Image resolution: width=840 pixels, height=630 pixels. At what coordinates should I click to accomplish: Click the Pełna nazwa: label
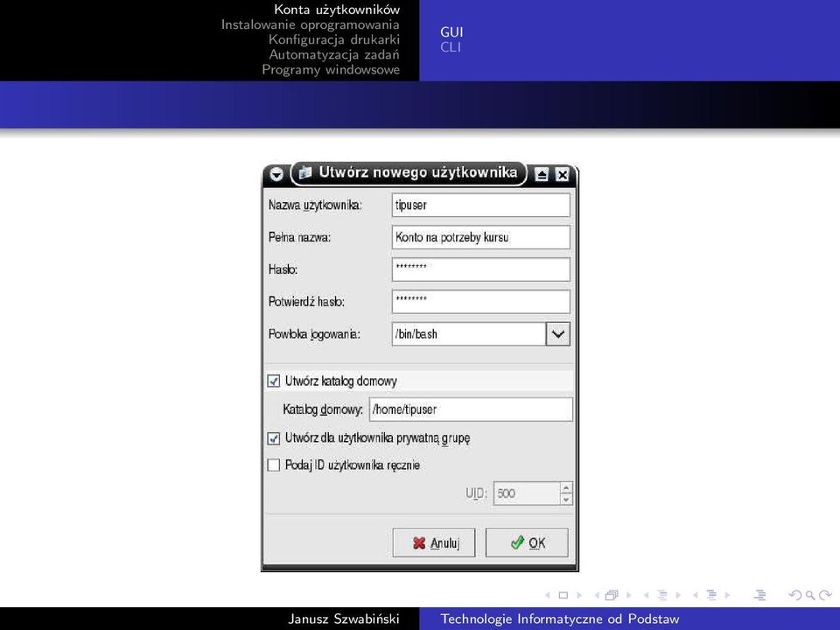pos(299,237)
